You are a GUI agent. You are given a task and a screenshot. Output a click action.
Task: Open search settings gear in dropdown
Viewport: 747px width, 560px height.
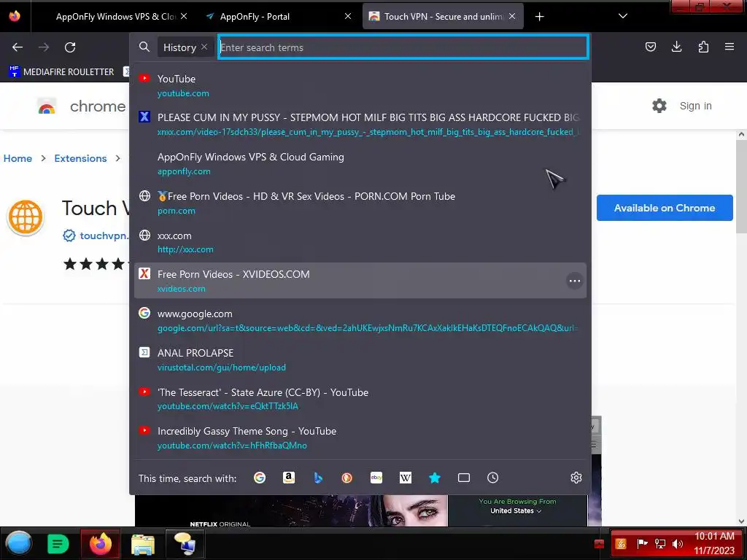[576, 478]
